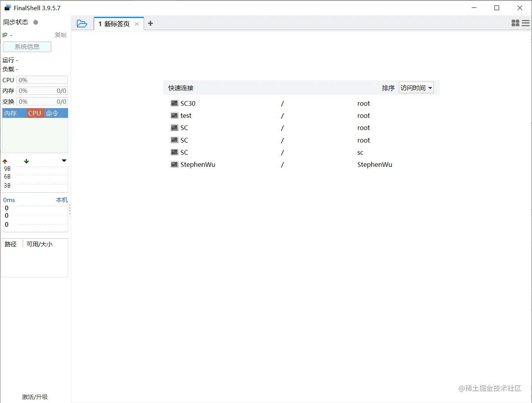532x403 pixels.
Task: Open the hamburger main menu
Action: point(526,23)
